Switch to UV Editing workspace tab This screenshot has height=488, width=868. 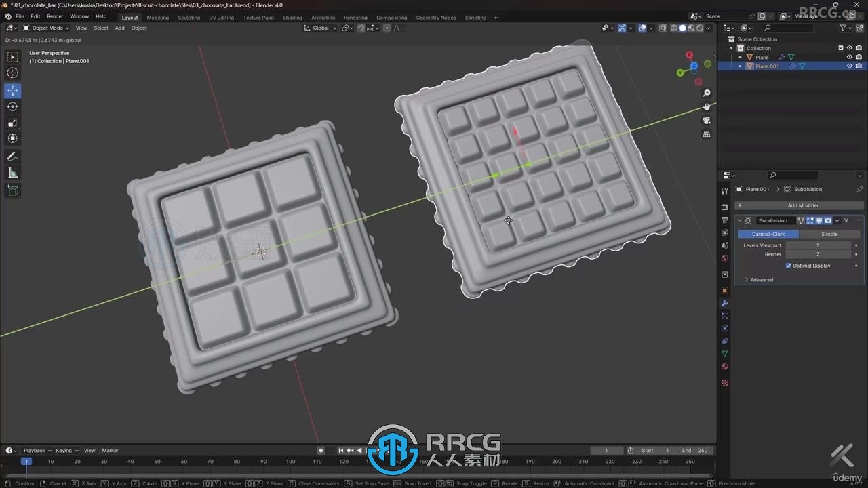[222, 18]
